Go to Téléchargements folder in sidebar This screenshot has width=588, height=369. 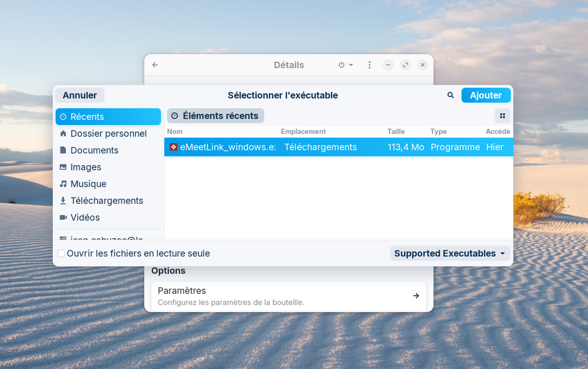108,200
